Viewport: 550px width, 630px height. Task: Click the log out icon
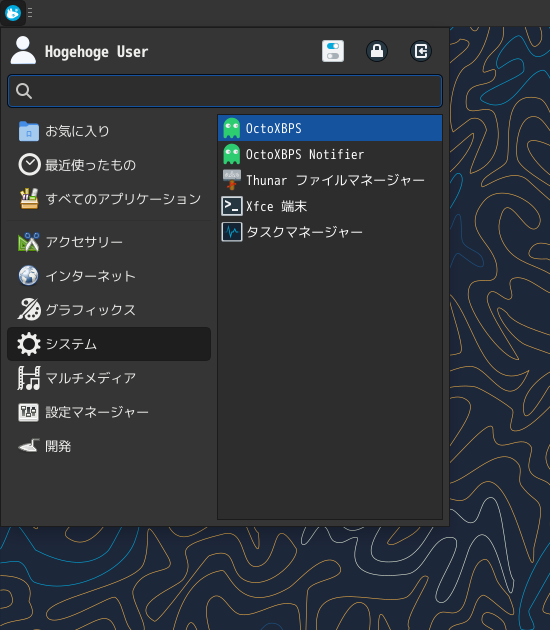click(421, 51)
